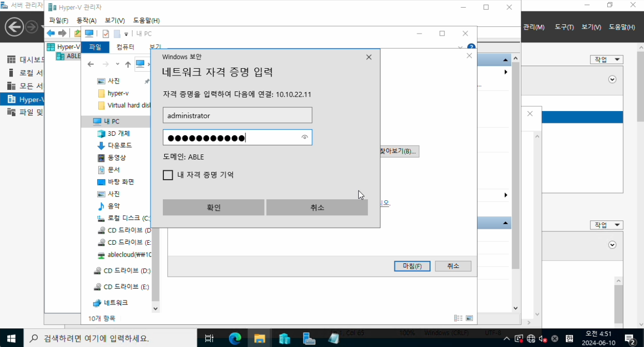Open lower 작업 dropdown in Server Manager
Screen dimensions: 644x347
point(607,225)
